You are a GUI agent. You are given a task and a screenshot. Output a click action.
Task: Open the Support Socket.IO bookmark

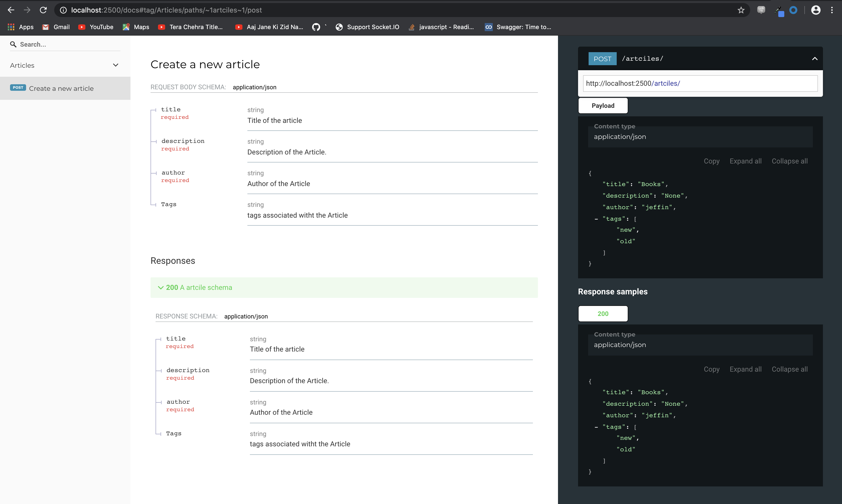367,27
